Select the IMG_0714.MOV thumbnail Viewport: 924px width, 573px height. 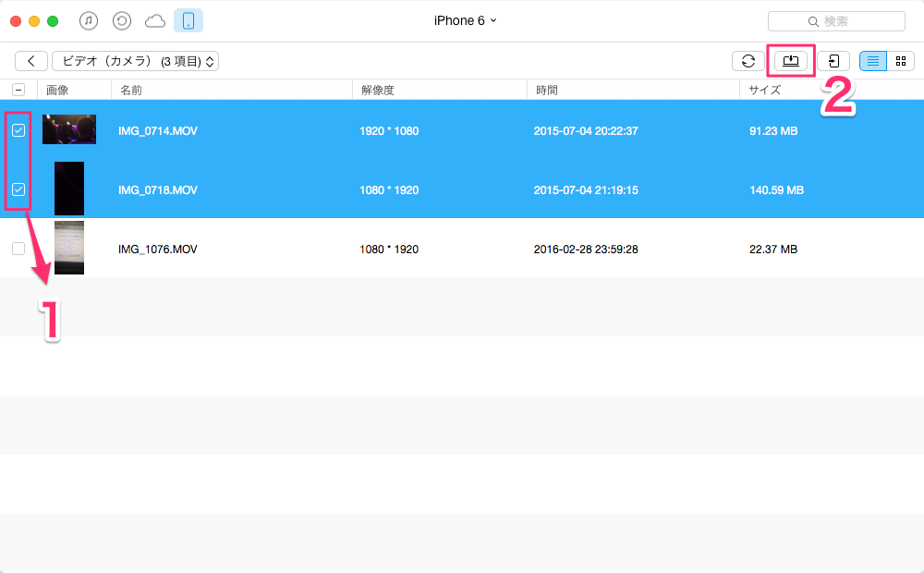tap(69, 129)
